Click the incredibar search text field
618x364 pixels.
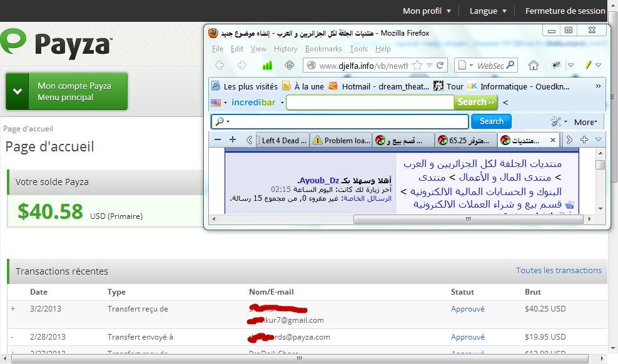(x=370, y=103)
